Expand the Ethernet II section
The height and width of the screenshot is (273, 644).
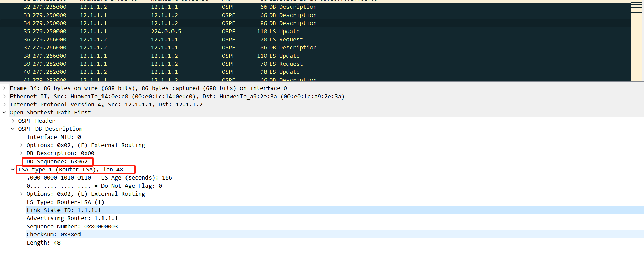[x=4, y=96]
